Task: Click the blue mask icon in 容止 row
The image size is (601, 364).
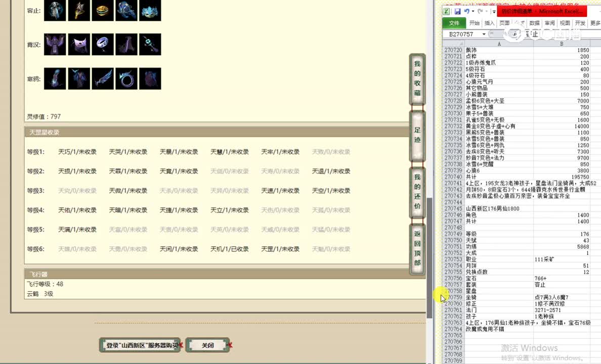Action: (150, 10)
